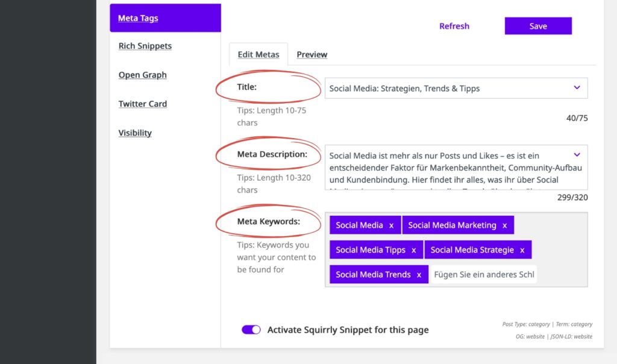617x364 pixels.
Task: Click the Refresh link
Action: [454, 25]
